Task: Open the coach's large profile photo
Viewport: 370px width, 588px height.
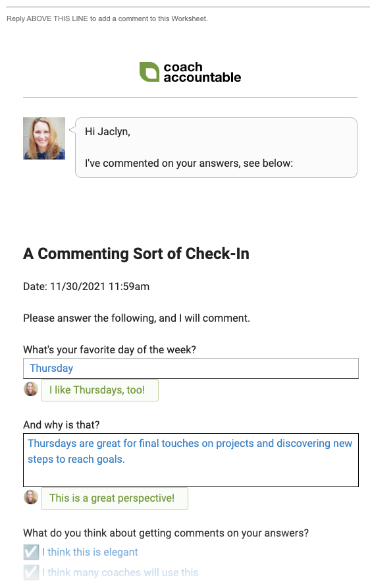Action: tap(44, 138)
